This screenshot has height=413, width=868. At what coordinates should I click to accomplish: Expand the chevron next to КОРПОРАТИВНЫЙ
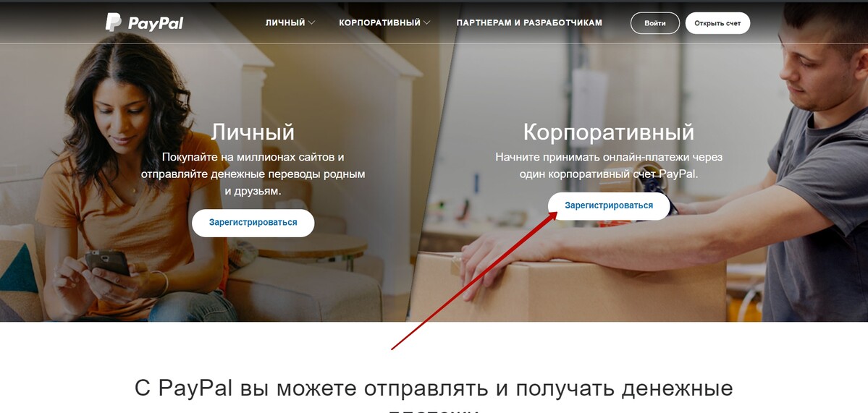point(426,23)
